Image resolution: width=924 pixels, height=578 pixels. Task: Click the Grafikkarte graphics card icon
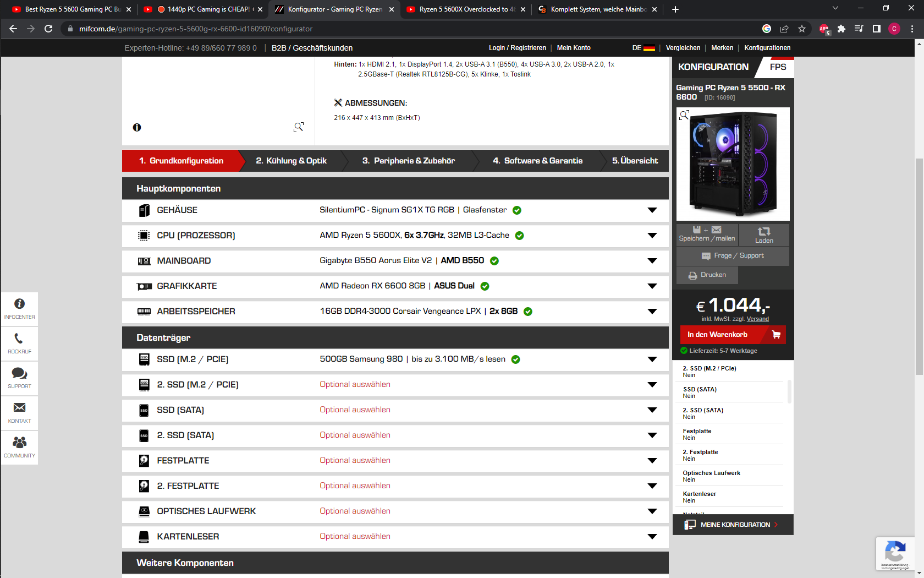(144, 286)
